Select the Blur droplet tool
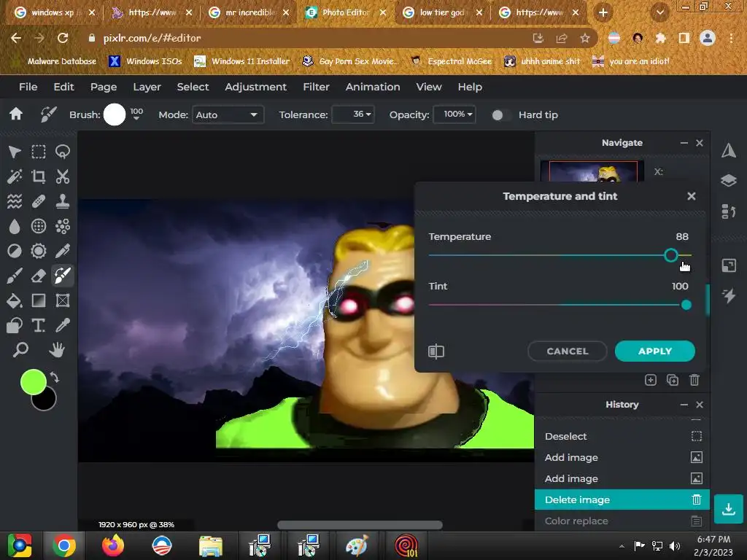747x560 pixels. click(x=15, y=226)
